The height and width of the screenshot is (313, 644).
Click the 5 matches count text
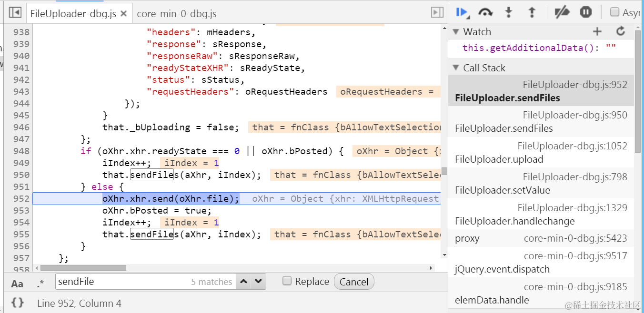pos(211,282)
